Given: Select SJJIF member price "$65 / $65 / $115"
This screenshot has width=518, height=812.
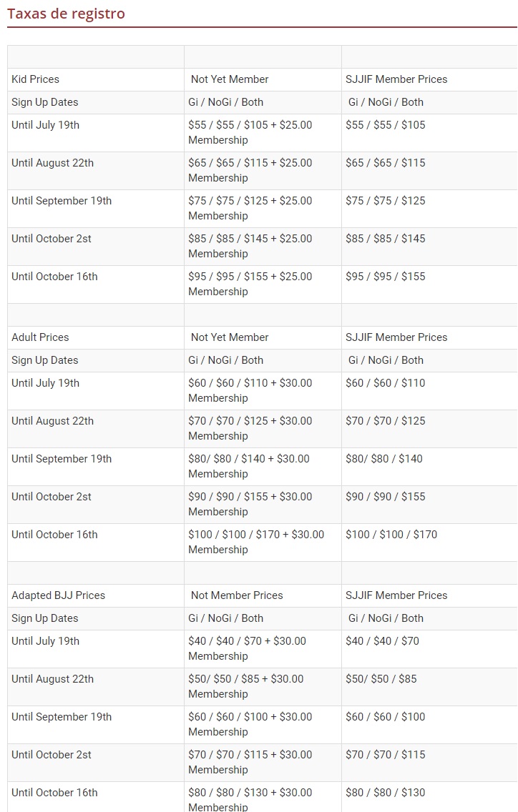Looking at the screenshot, I should 386,163.
